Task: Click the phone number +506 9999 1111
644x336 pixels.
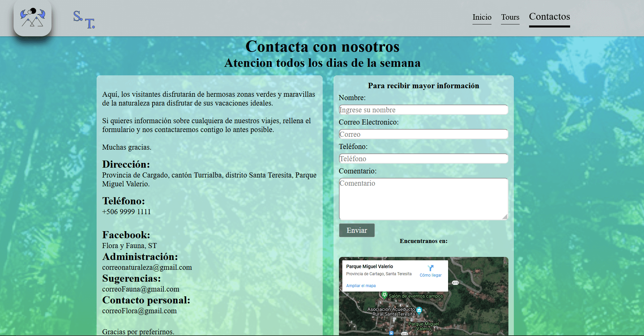Action: (126, 212)
